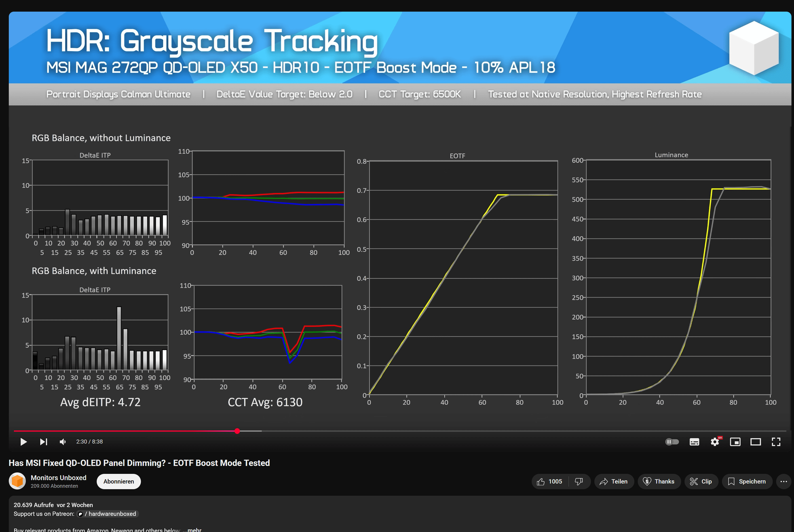
Task: Enable theater mode view
Action: [756, 442]
